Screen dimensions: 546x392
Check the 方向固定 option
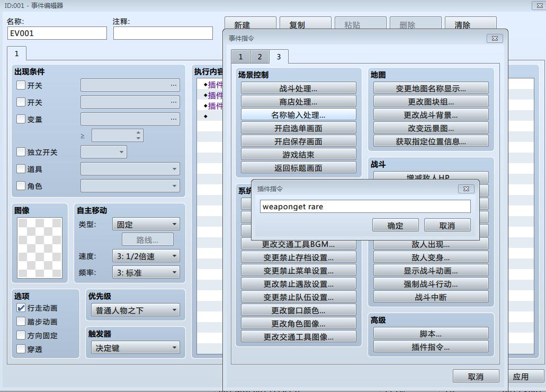21,335
